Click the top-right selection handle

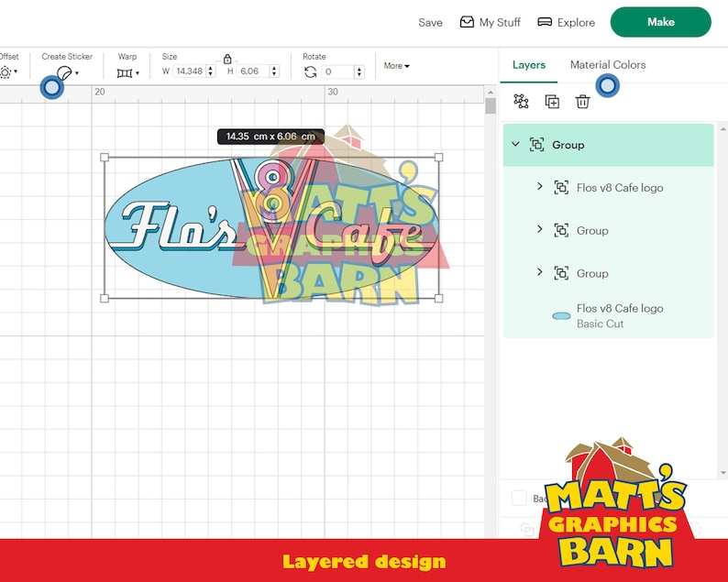[x=439, y=158]
